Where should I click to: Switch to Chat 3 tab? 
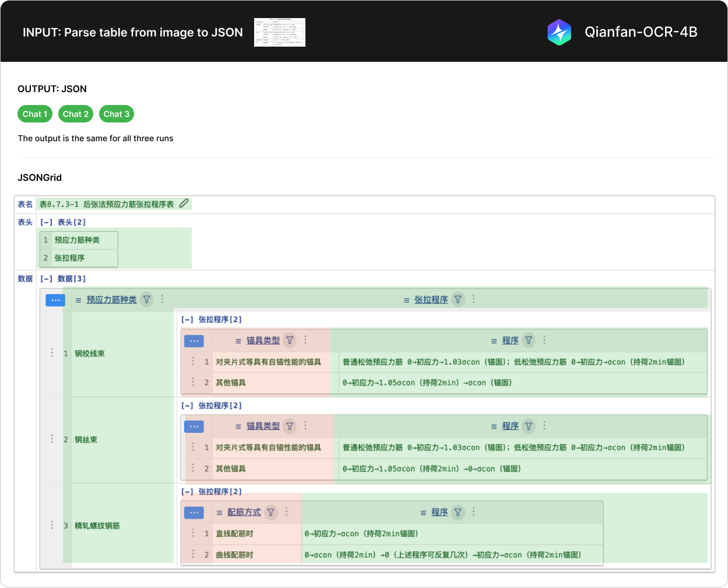click(x=117, y=114)
